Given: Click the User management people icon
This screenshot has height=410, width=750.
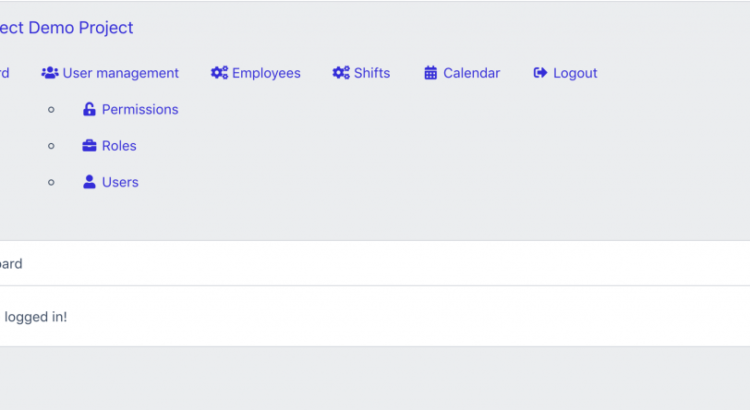Looking at the screenshot, I should 50,73.
